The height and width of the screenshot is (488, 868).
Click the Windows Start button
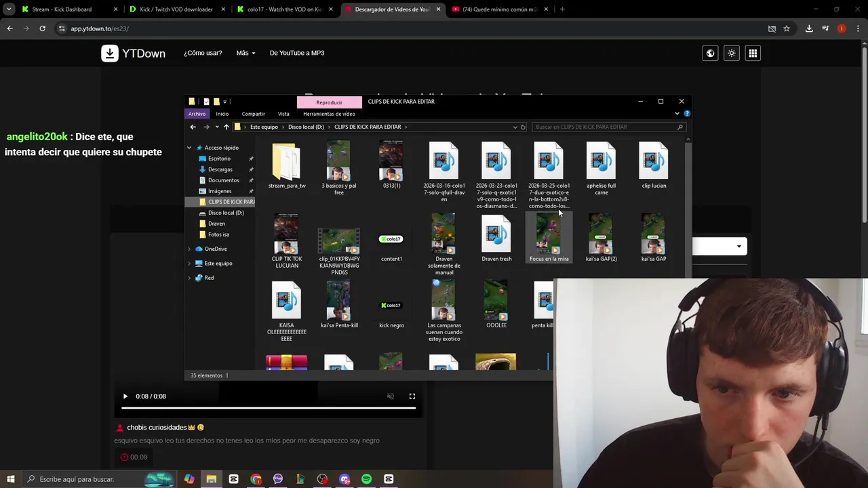10,479
